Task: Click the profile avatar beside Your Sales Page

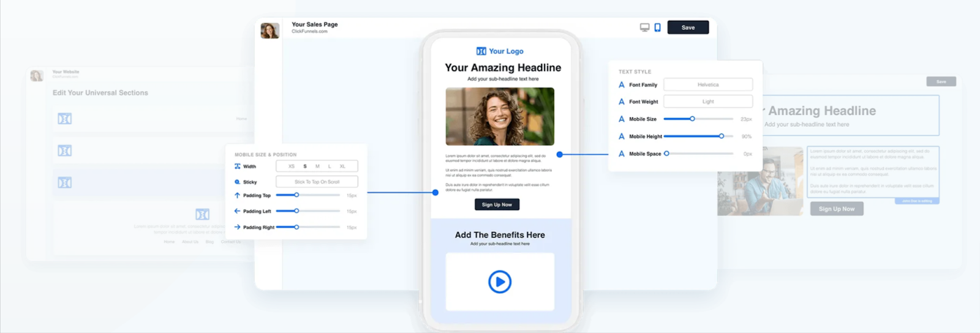Action: (x=269, y=31)
